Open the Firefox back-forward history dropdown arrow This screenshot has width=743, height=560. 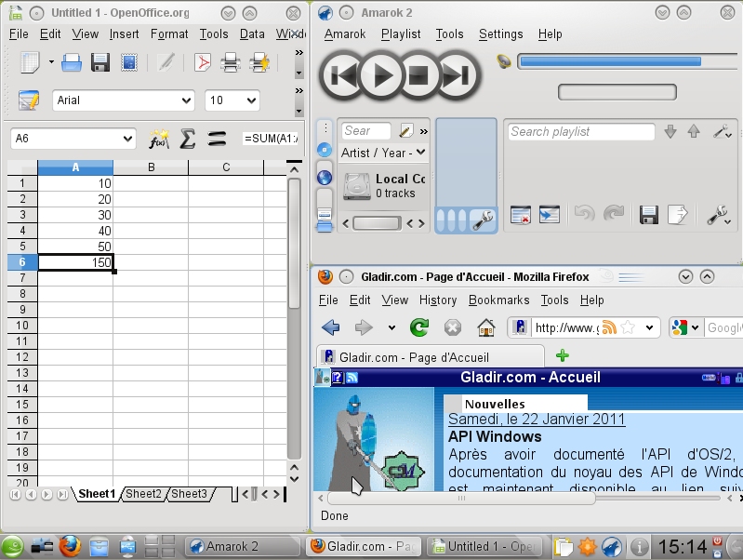[x=391, y=327]
